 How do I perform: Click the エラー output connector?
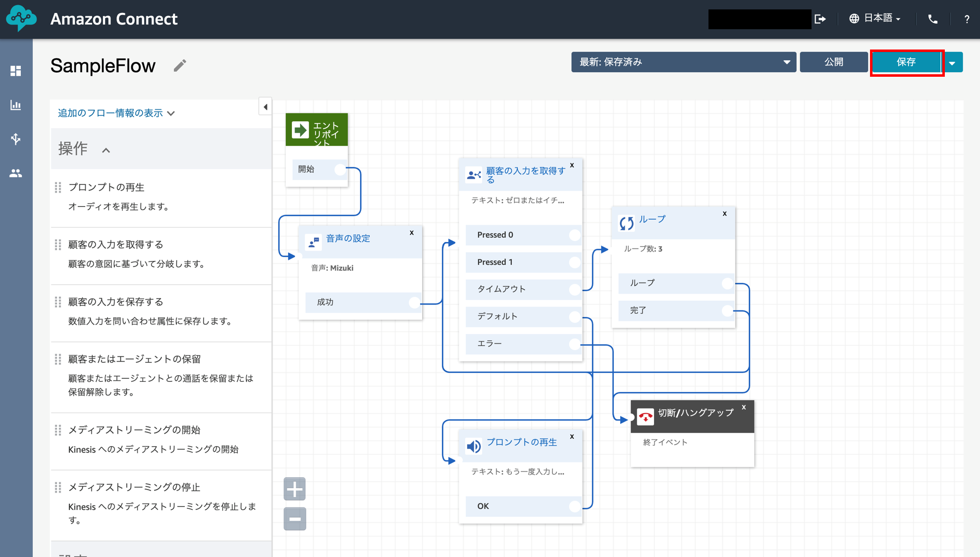coord(574,344)
